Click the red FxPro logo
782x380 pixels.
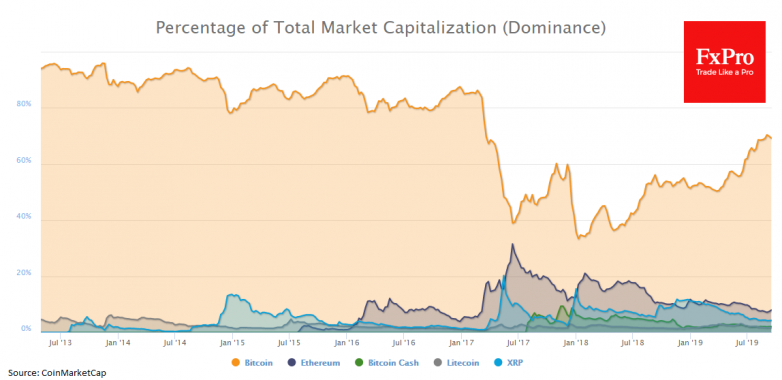click(x=724, y=62)
